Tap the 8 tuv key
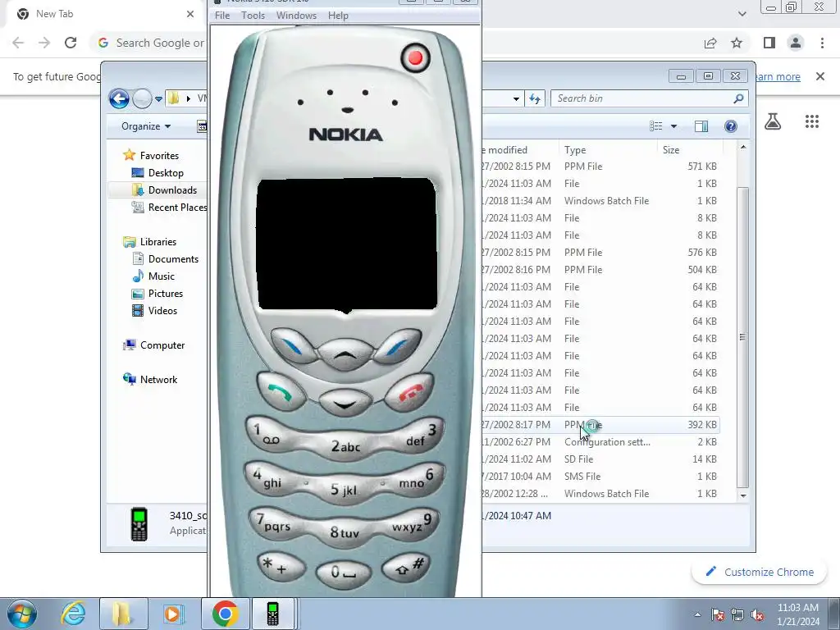This screenshot has width=840, height=630. point(345,532)
